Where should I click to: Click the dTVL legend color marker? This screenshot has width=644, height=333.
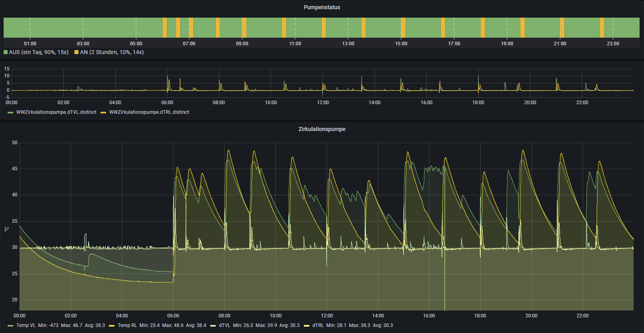213,326
